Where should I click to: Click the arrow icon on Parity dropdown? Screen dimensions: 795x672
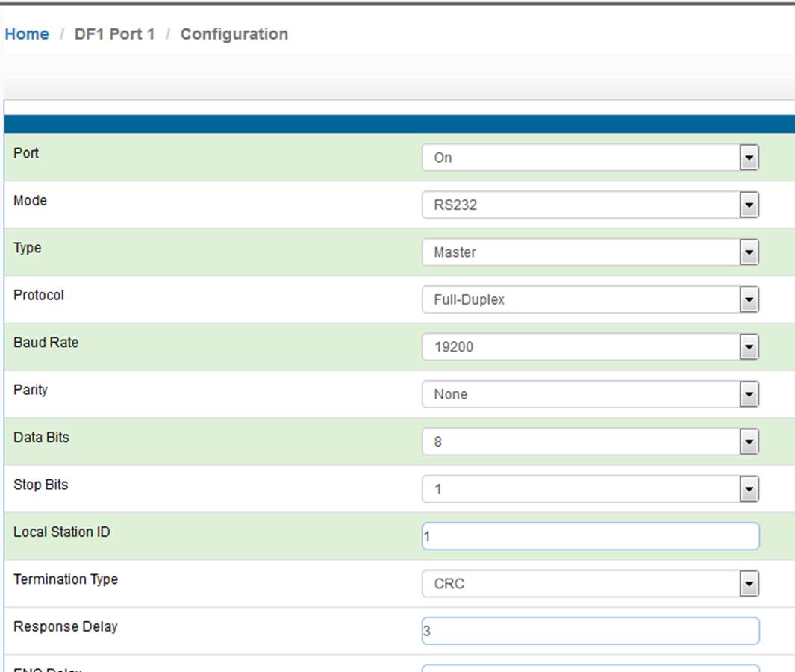749,394
